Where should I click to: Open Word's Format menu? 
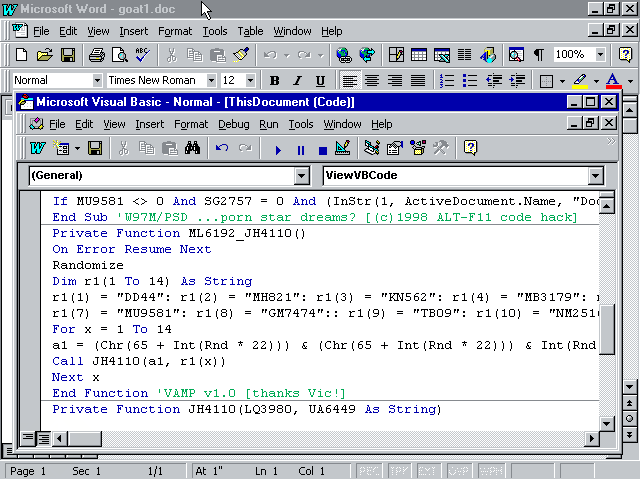(x=175, y=31)
